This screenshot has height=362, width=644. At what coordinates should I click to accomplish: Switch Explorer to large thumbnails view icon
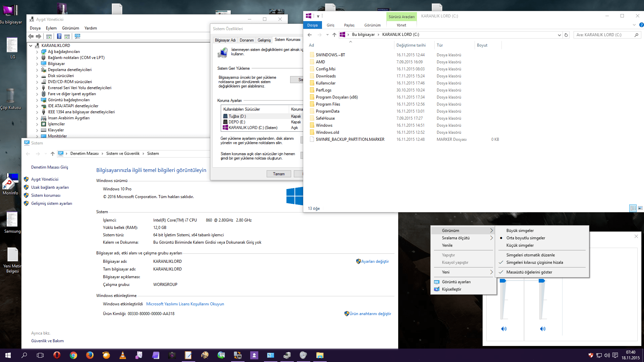click(640, 208)
